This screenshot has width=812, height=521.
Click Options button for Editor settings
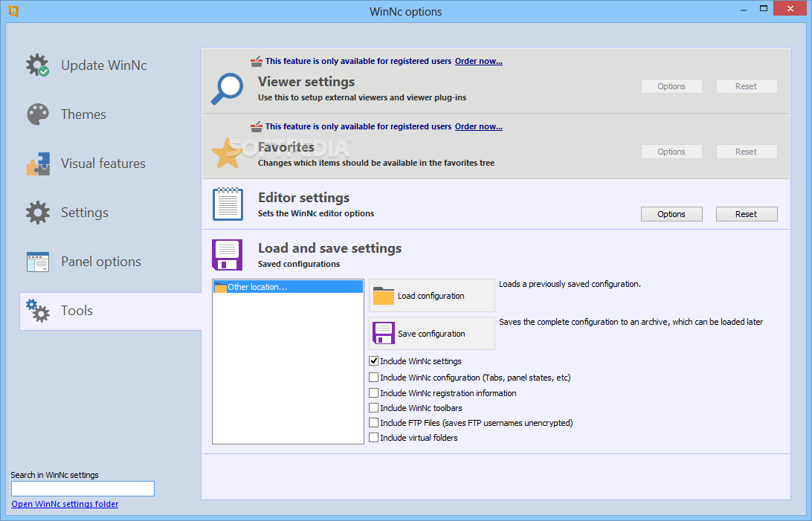671,214
